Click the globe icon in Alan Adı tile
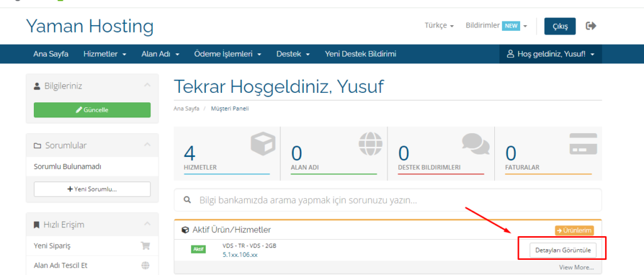The height and width of the screenshot is (275, 644). pyautogui.click(x=370, y=144)
